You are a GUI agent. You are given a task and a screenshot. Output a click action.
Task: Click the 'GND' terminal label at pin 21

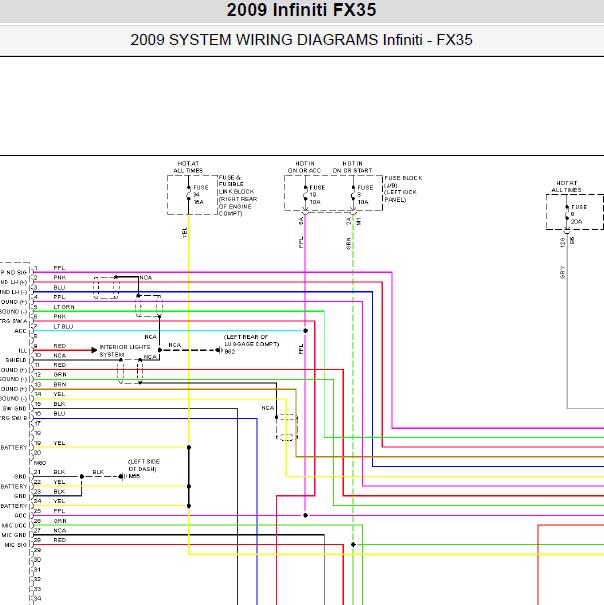point(20,477)
